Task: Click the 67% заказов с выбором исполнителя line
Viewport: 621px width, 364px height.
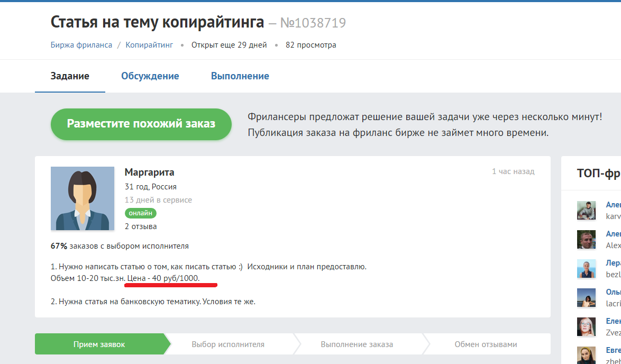Action: 120,246
